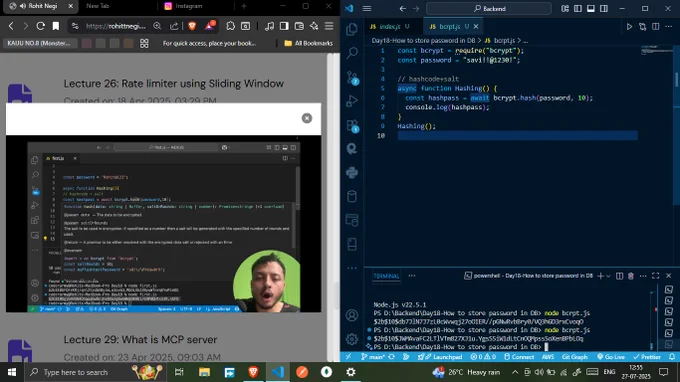Expand bcrpt.js breadcrumb in editor
The image size is (680, 382).
[x=500, y=40]
